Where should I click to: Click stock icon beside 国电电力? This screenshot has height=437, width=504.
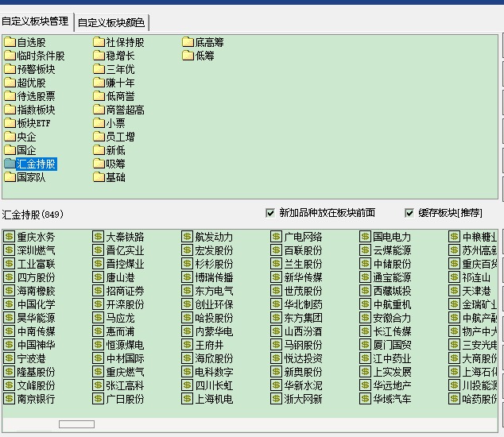pos(366,237)
